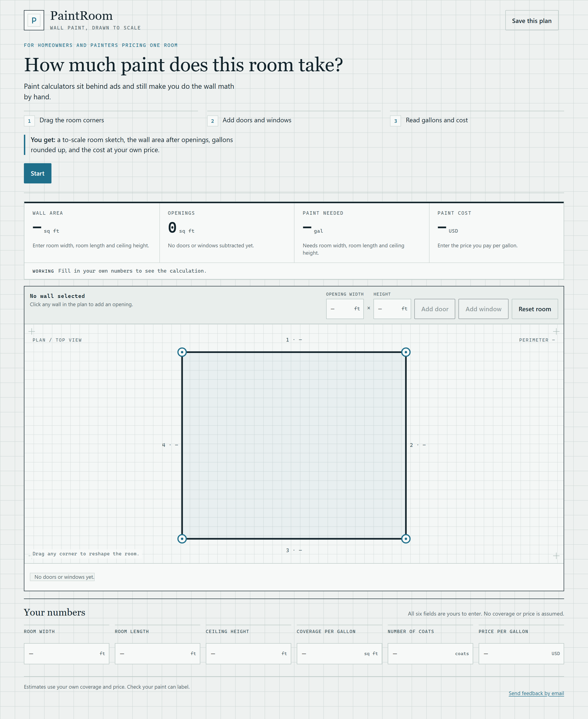Open the Send feedback by email link
The width and height of the screenshot is (588, 719).
click(536, 693)
